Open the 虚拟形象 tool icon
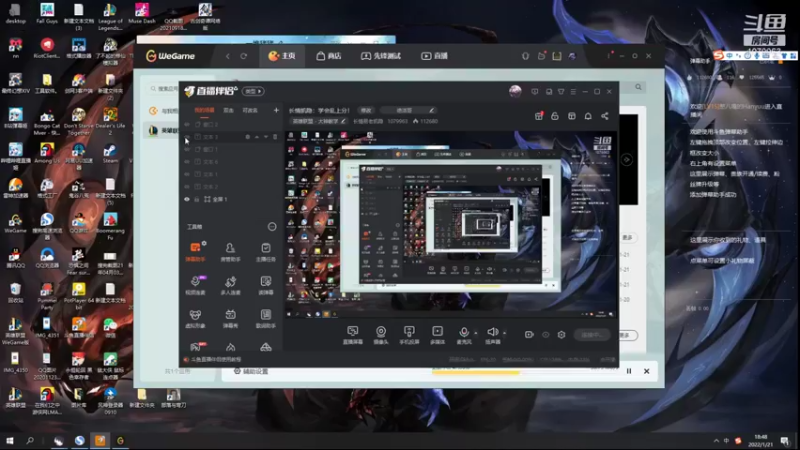Viewport: 800px width, 450px height. point(195,318)
